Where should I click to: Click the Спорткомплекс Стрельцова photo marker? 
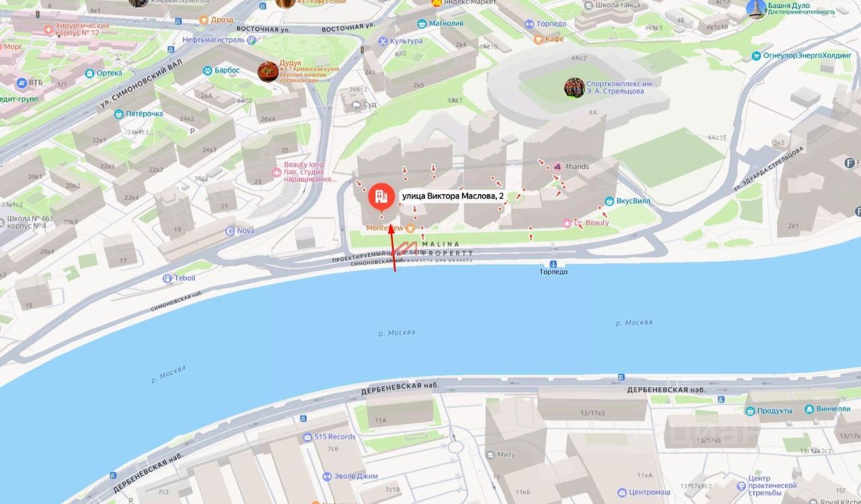click(574, 88)
